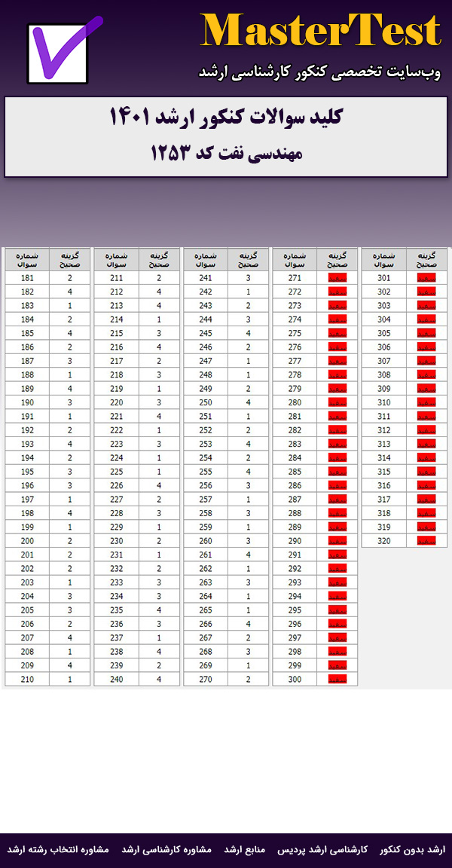
Task: Click the red hidden answer for question 292
Action: coord(337,569)
